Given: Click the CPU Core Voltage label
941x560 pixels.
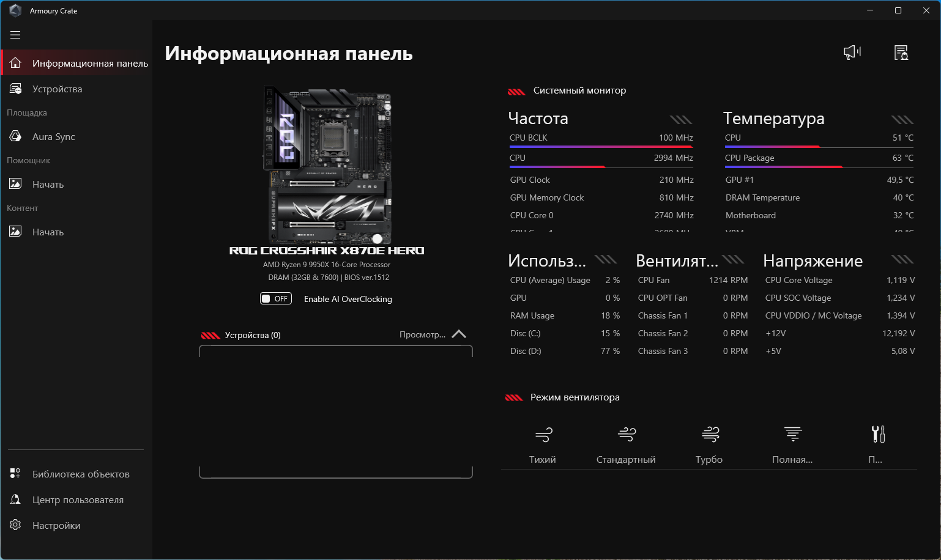Looking at the screenshot, I should (799, 280).
